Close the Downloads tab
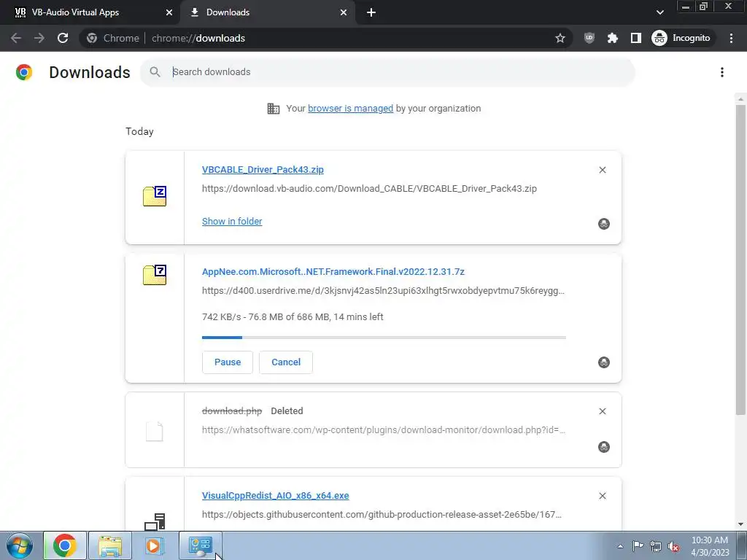 click(x=344, y=12)
